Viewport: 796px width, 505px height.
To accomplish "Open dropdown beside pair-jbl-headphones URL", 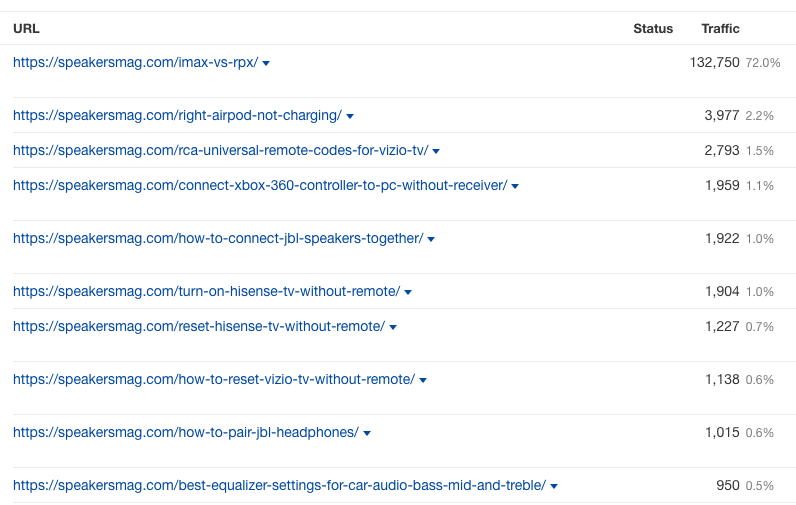I will pyautogui.click(x=367, y=433).
